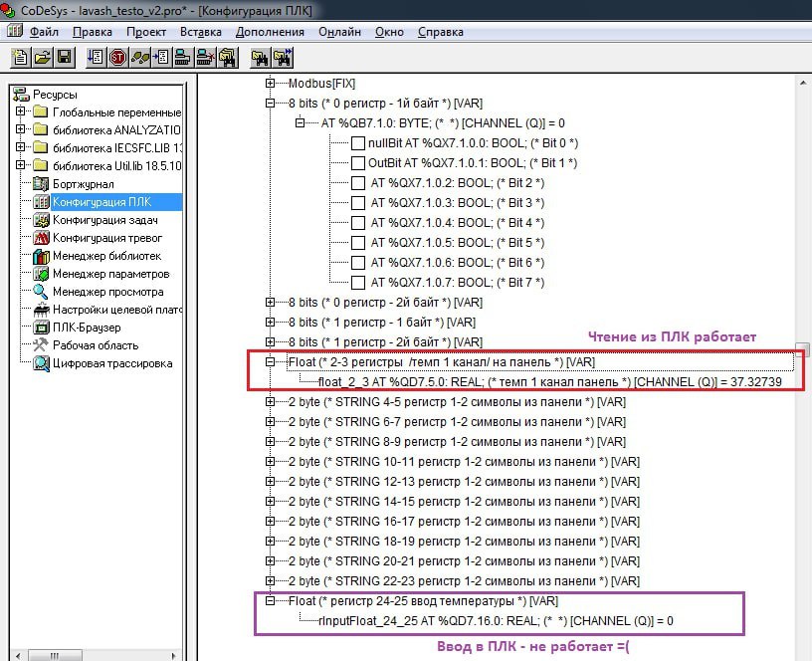
Task: Click the configuration tree scroll-up arrow
Action: click(803, 83)
